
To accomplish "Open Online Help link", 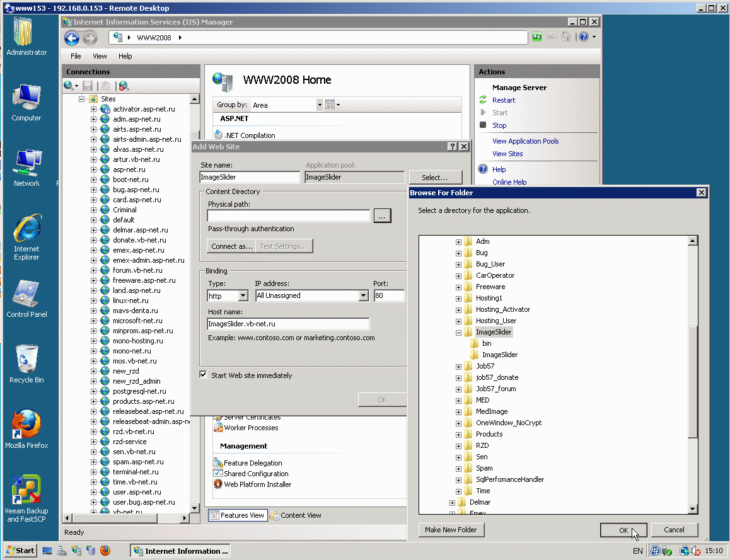I will [x=509, y=182].
